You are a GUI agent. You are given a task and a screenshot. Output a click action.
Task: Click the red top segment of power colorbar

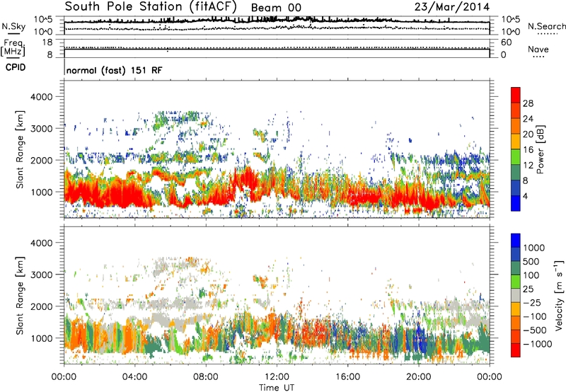pyautogui.click(x=516, y=96)
